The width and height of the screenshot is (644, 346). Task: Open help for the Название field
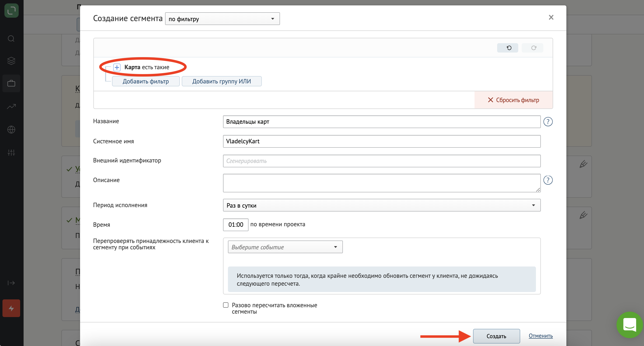coord(548,122)
